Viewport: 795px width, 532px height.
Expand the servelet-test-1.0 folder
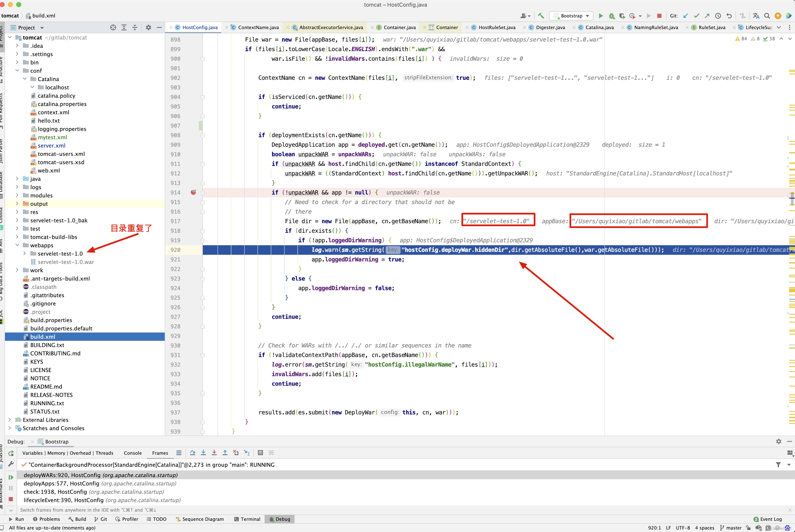(25, 254)
